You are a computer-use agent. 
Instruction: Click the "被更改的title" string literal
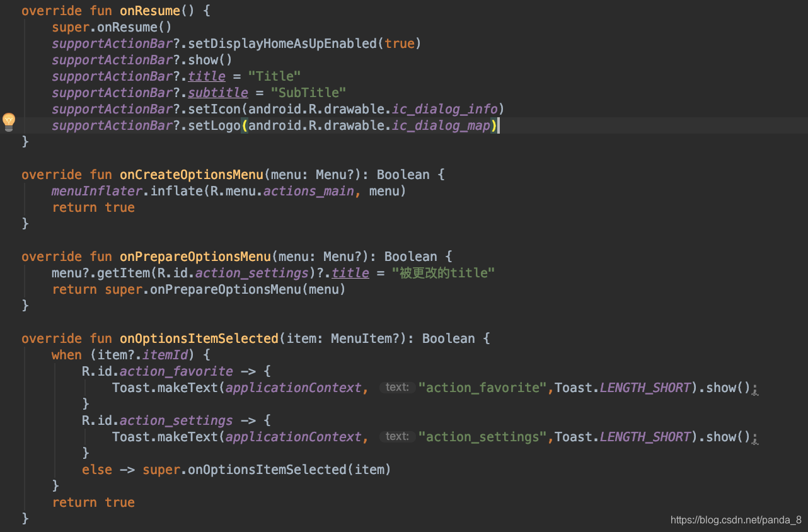coord(443,273)
